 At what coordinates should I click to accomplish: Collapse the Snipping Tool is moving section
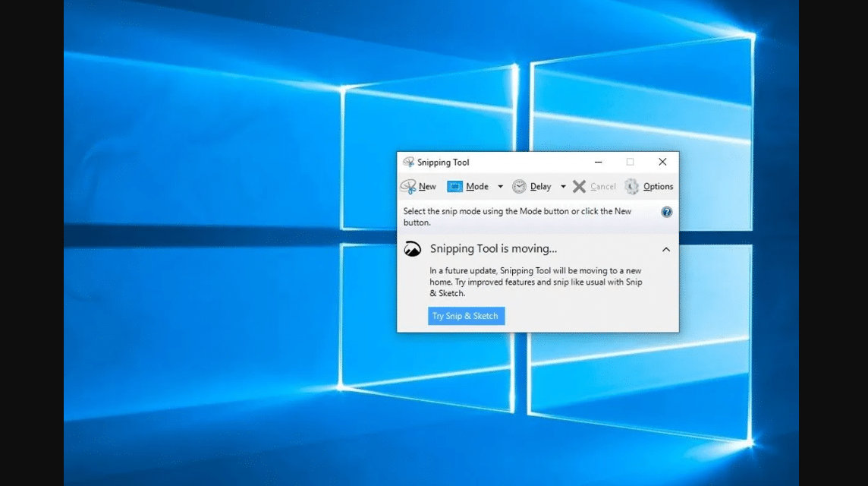coord(666,249)
